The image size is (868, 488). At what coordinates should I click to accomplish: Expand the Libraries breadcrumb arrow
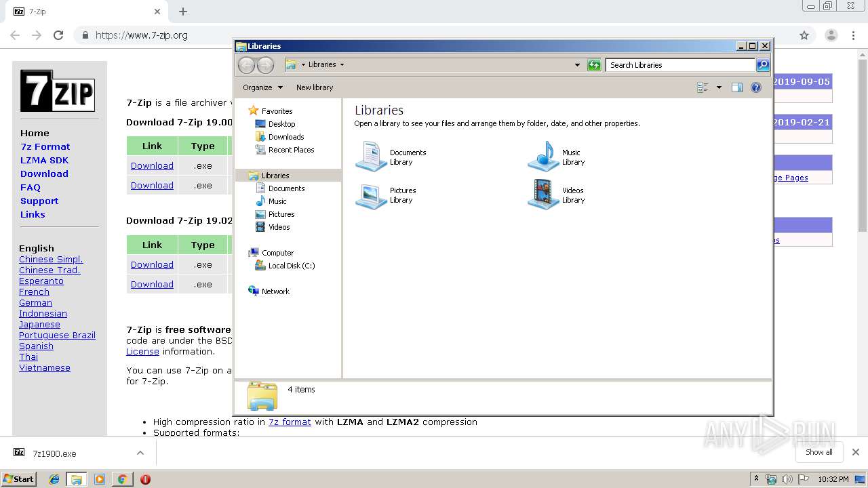point(342,65)
